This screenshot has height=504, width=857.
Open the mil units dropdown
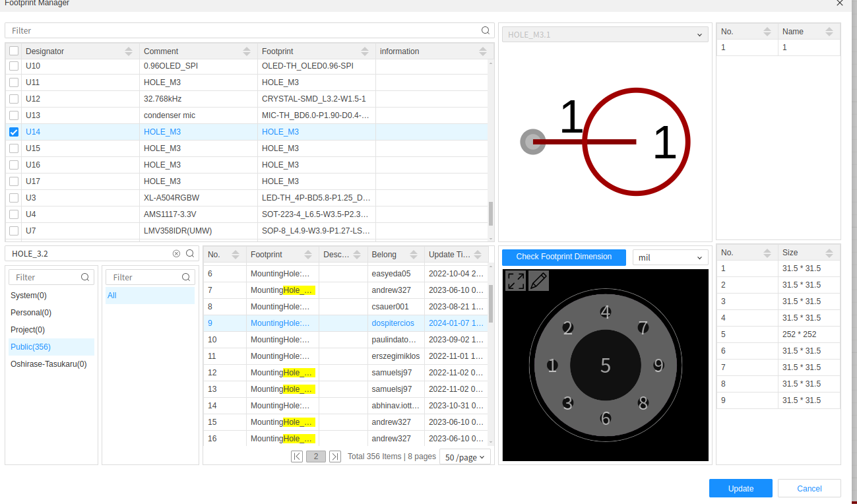coord(670,257)
